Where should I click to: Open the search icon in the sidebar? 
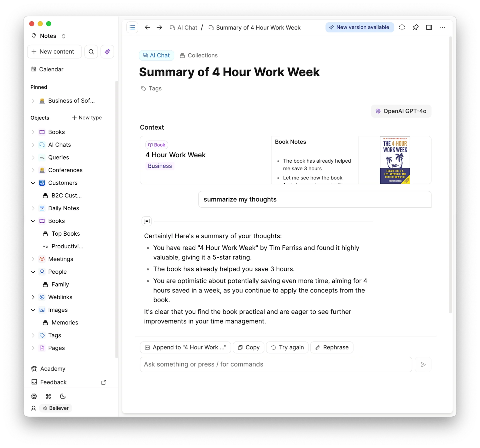coord(91,52)
